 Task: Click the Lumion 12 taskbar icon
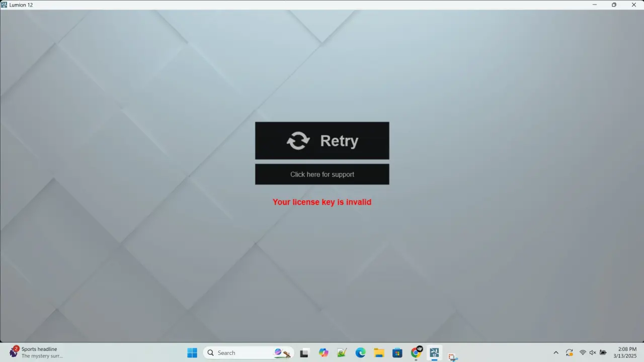point(435,353)
